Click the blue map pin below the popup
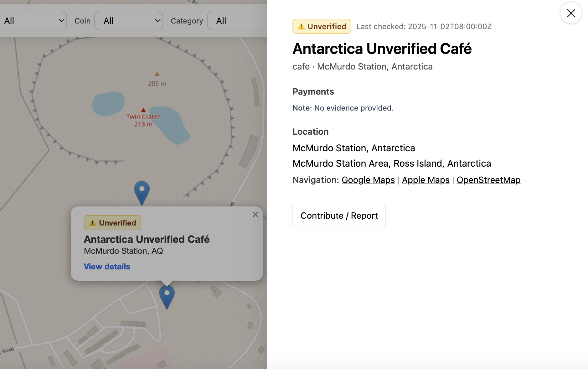This screenshot has height=369, width=588. 167,297
